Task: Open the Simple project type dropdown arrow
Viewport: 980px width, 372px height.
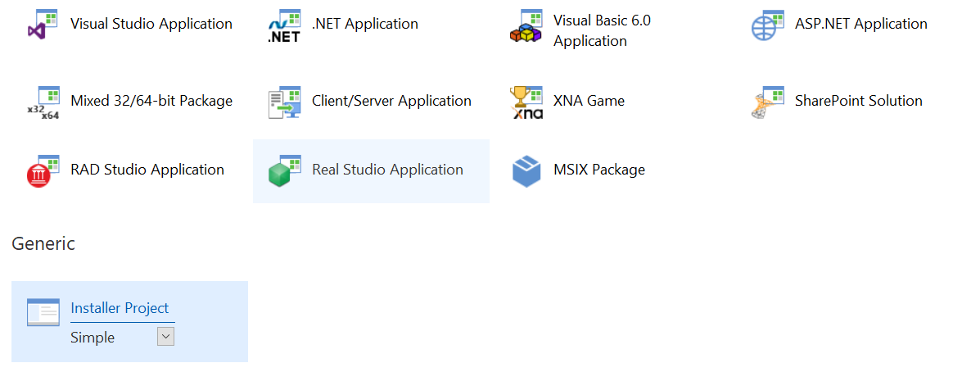Action: [x=165, y=337]
